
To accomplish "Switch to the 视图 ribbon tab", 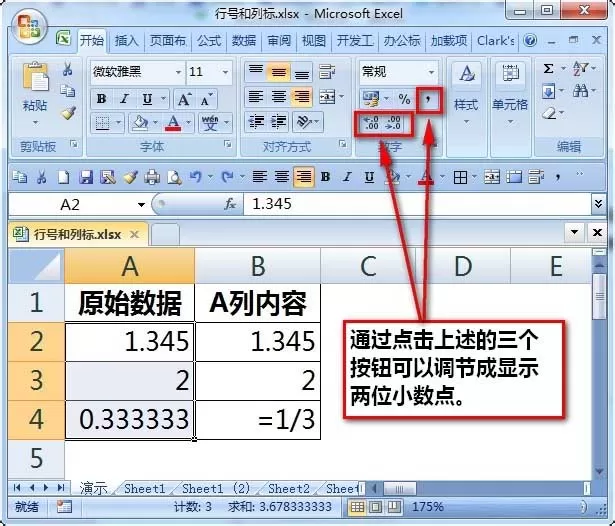I will (x=313, y=41).
